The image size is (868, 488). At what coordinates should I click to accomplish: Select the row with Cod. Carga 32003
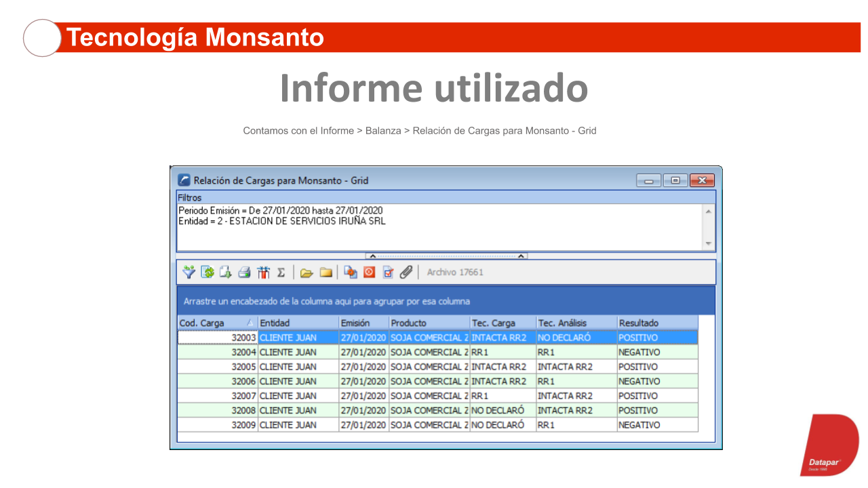point(437,338)
